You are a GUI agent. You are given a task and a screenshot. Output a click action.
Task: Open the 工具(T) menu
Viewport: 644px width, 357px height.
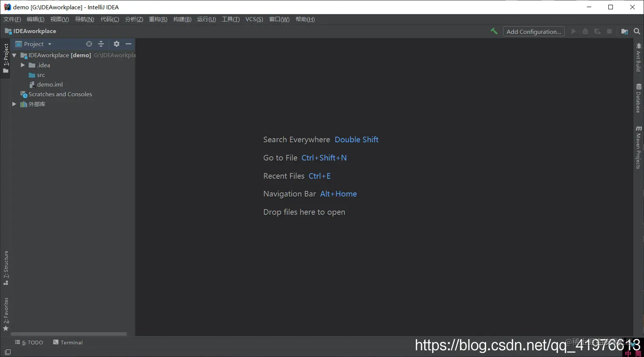(230, 19)
